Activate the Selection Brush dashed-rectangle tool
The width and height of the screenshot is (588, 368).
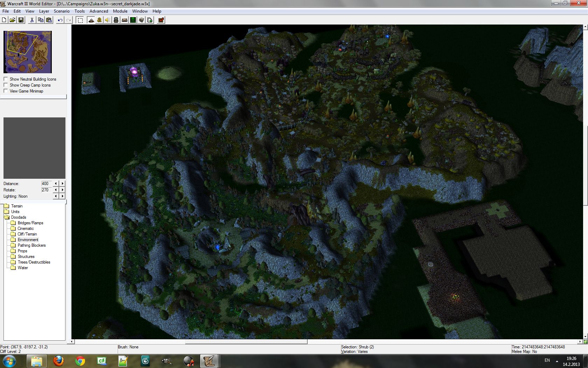click(x=80, y=20)
